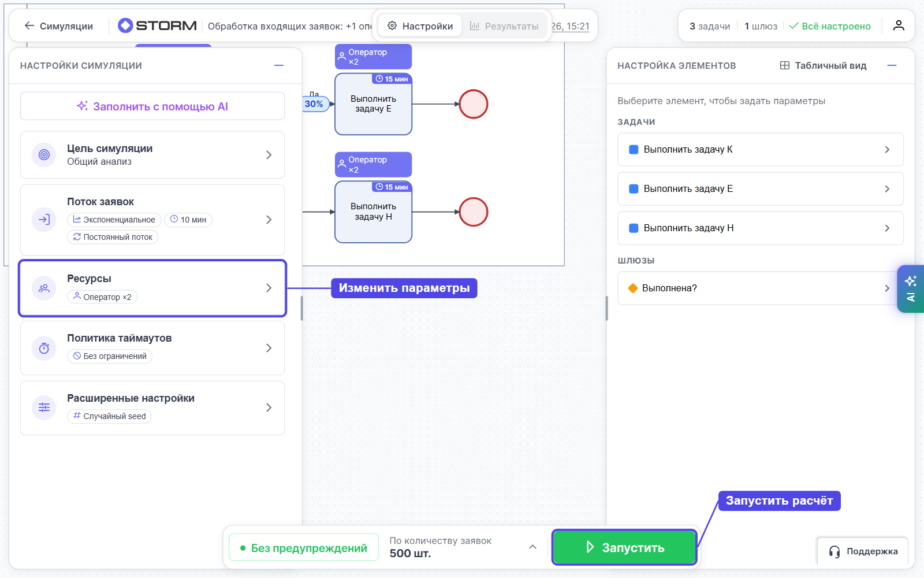Switch to the Результаты tab
Image resolution: width=924 pixels, height=578 pixels.
coord(504,26)
